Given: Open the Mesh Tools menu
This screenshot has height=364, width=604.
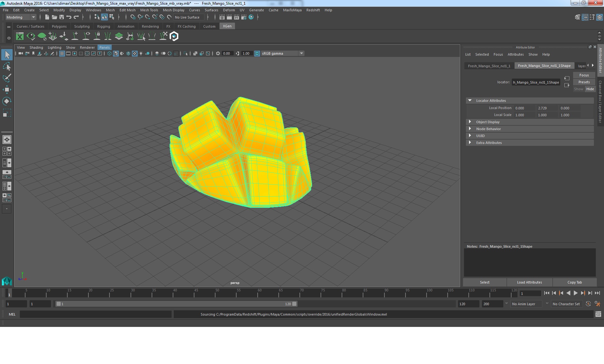Looking at the screenshot, I should 149,10.
